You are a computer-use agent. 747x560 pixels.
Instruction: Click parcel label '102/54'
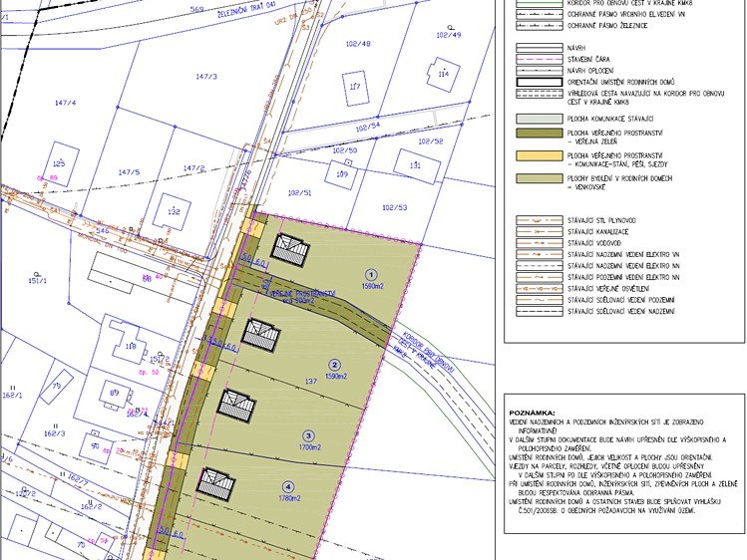pos(368,127)
